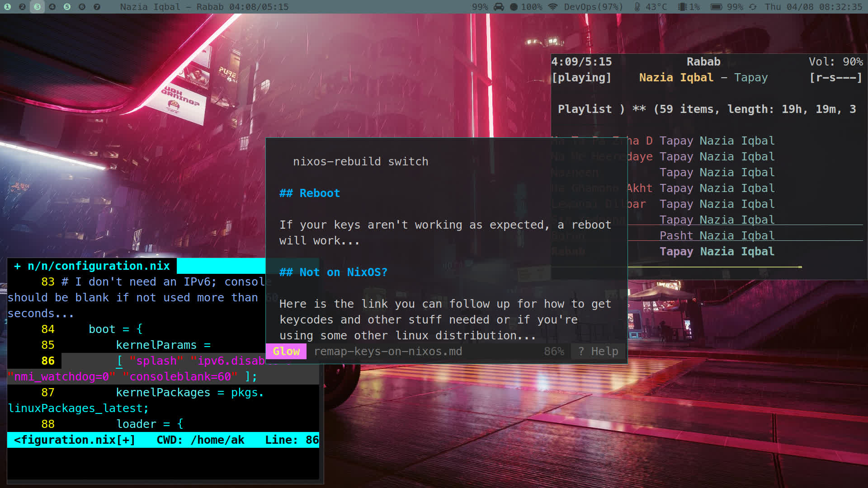Click the Glow label in markdown viewer
The width and height of the screenshot is (868, 488).
286,351
